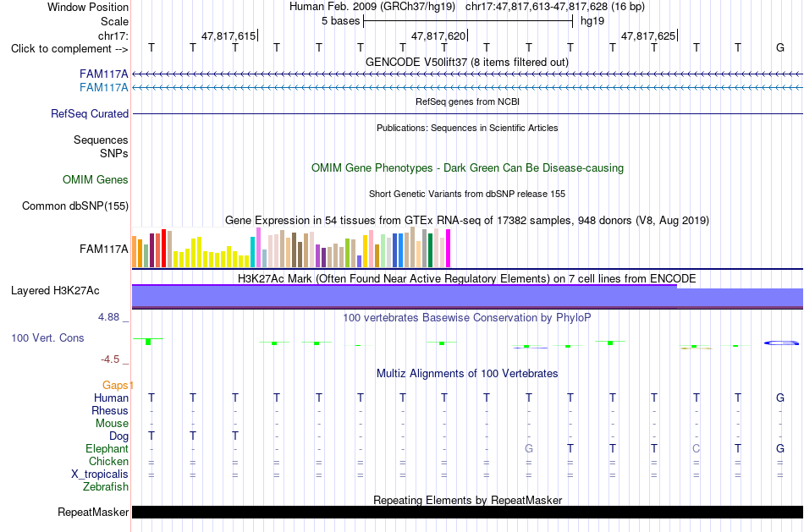The height and width of the screenshot is (532, 804).
Task: Click the purple H3K27Ac signal band
Action: point(467,297)
